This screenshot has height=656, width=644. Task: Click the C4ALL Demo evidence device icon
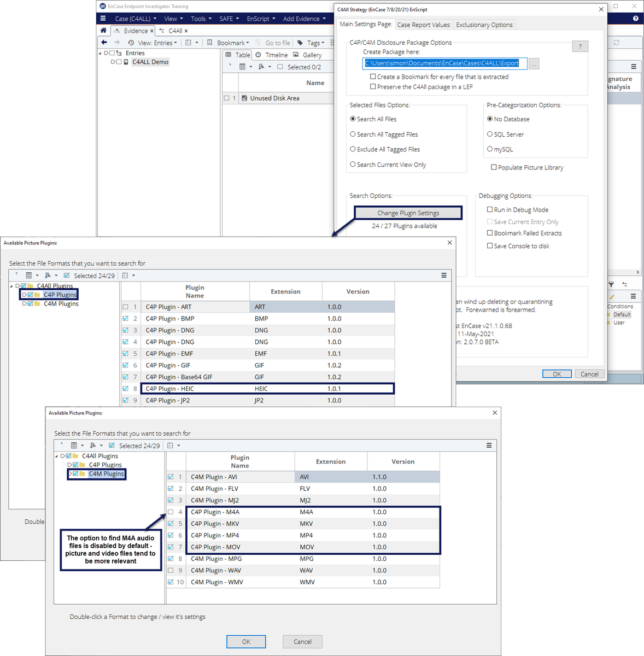(126, 62)
